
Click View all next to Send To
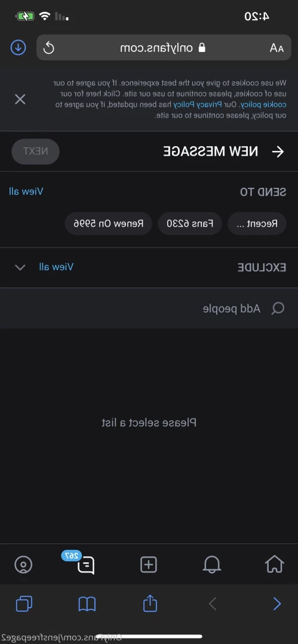[26, 191]
